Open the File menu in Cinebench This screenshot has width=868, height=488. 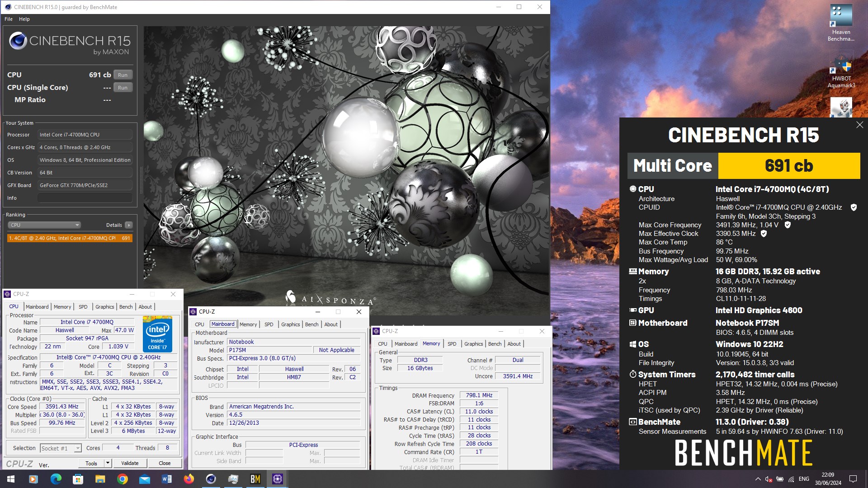click(x=9, y=19)
